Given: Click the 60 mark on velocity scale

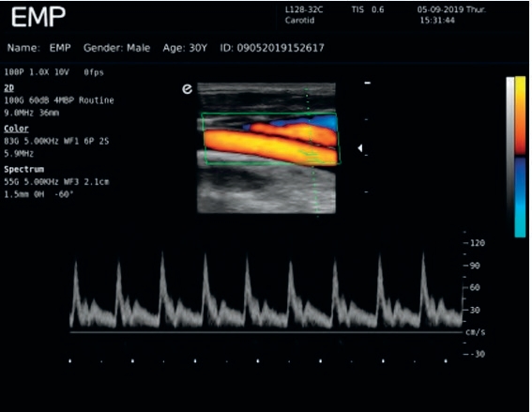Looking at the screenshot, I should coord(475,288).
